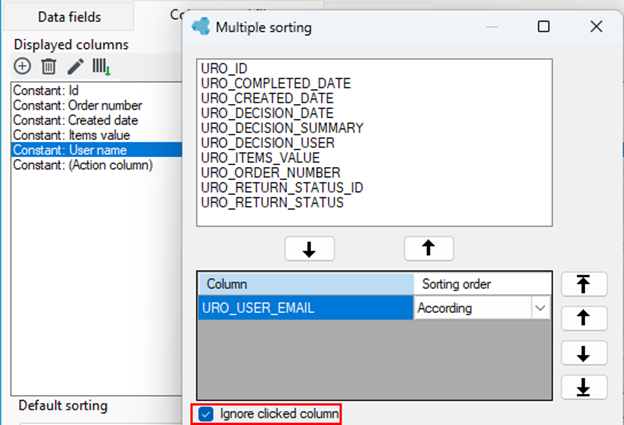Toggle the Ignore clicked column checkbox
Image resolution: width=624 pixels, height=425 pixels.
[206, 414]
